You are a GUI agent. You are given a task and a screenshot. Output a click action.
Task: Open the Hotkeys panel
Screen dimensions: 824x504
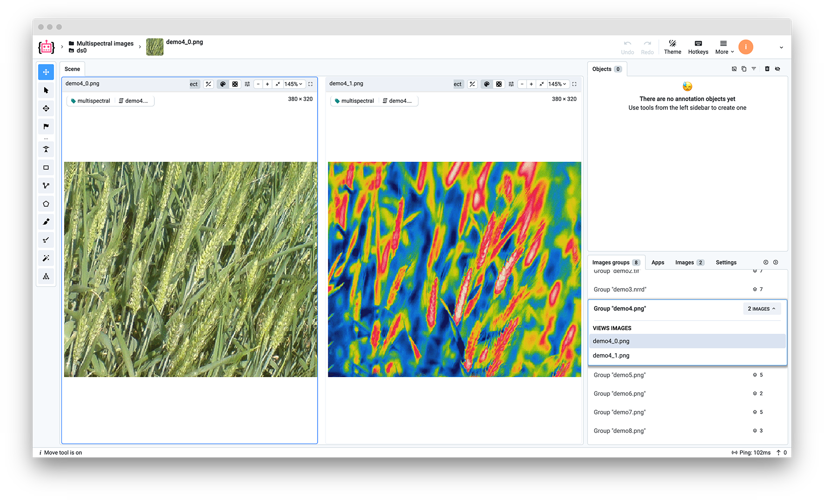pyautogui.click(x=698, y=47)
